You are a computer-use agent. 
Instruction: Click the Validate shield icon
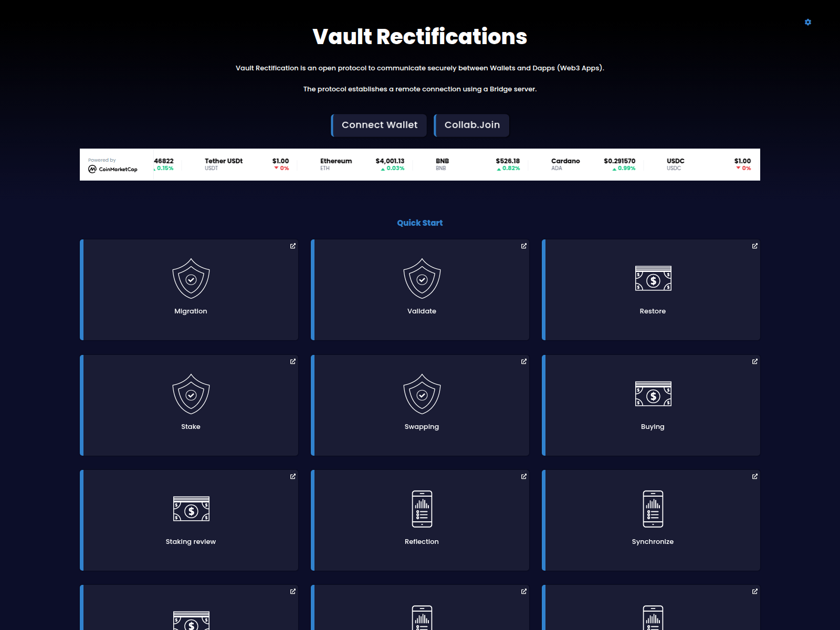(x=422, y=279)
